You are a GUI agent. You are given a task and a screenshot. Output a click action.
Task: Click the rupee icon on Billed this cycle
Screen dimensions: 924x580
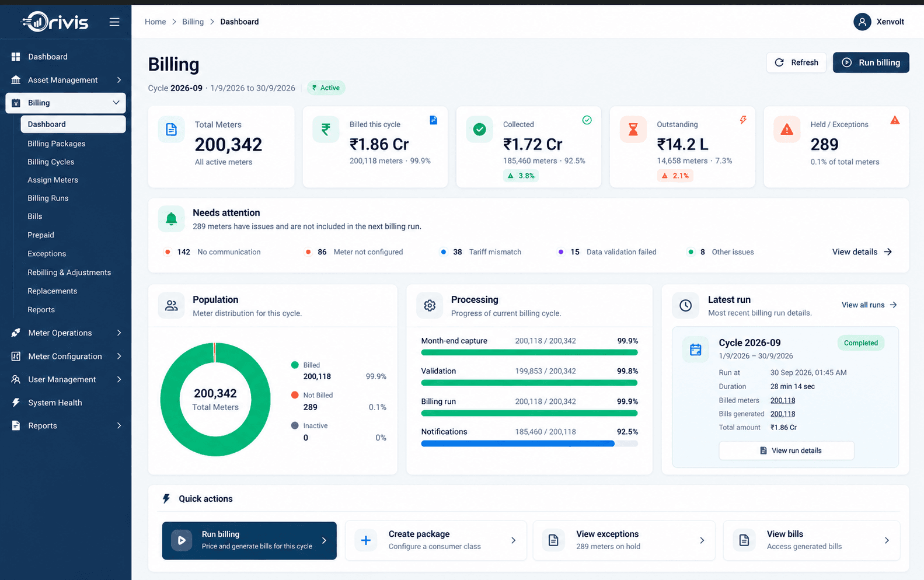point(326,130)
